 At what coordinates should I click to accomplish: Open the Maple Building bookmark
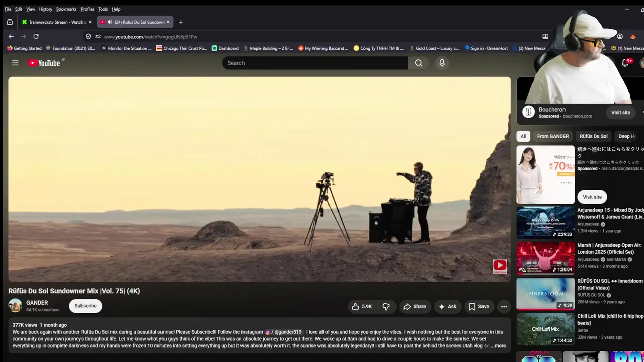(268, 48)
